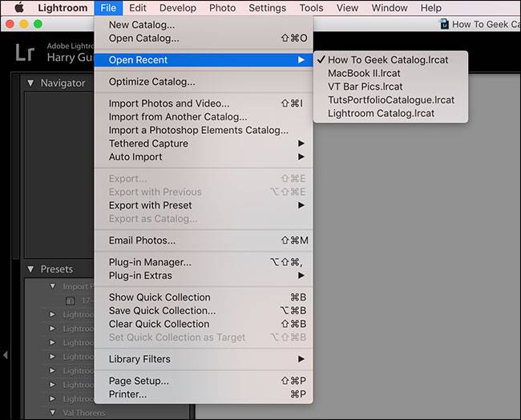Collapse the Presets panel triangle
This screenshot has width=521, height=420.
(30, 269)
